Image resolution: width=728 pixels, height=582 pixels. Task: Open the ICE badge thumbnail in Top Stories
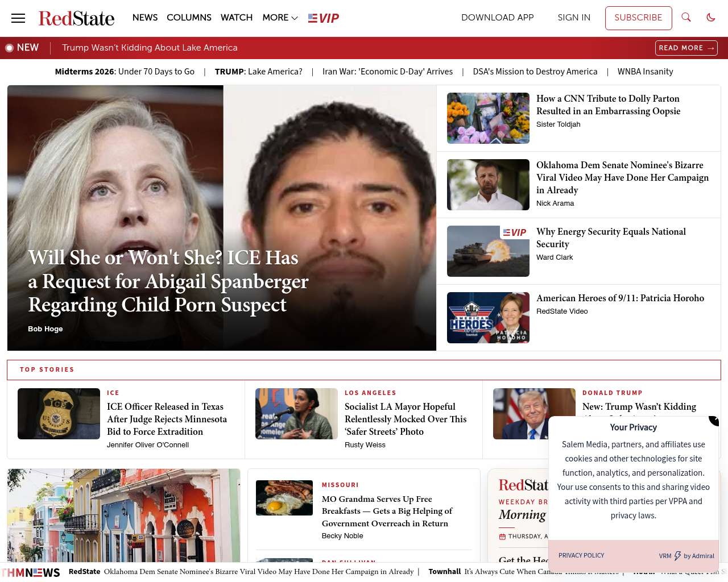(x=59, y=414)
